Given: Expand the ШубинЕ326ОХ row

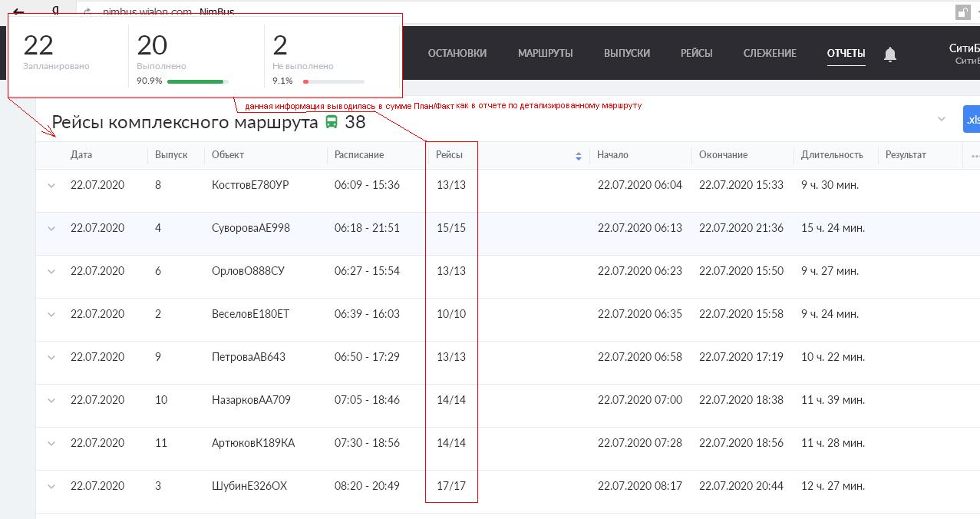Looking at the screenshot, I should point(51,486).
